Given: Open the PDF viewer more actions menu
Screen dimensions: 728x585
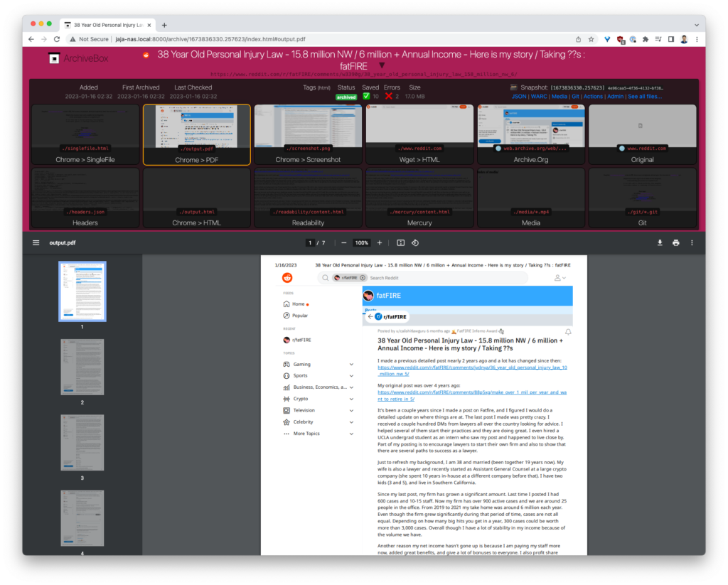Looking at the screenshot, I should pyautogui.click(x=692, y=242).
